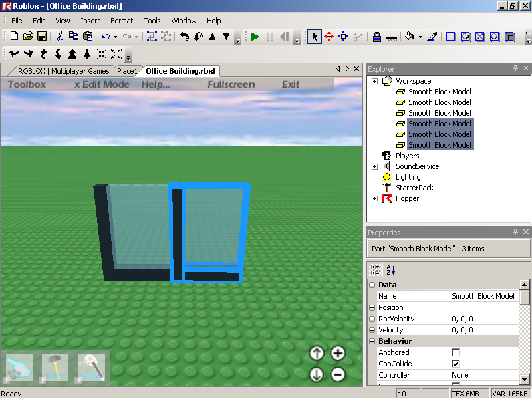
Task: Enable the Anchored checkbox
Action: (x=456, y=352)
